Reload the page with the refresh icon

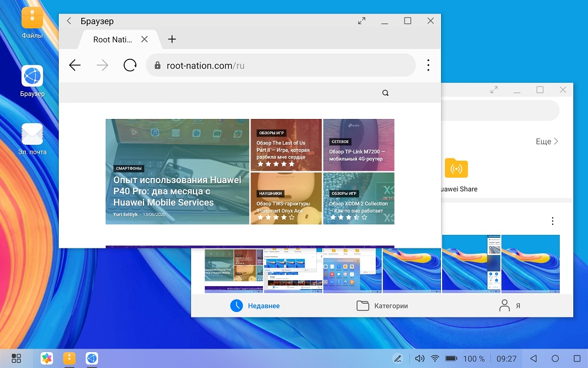coord(130,65)
